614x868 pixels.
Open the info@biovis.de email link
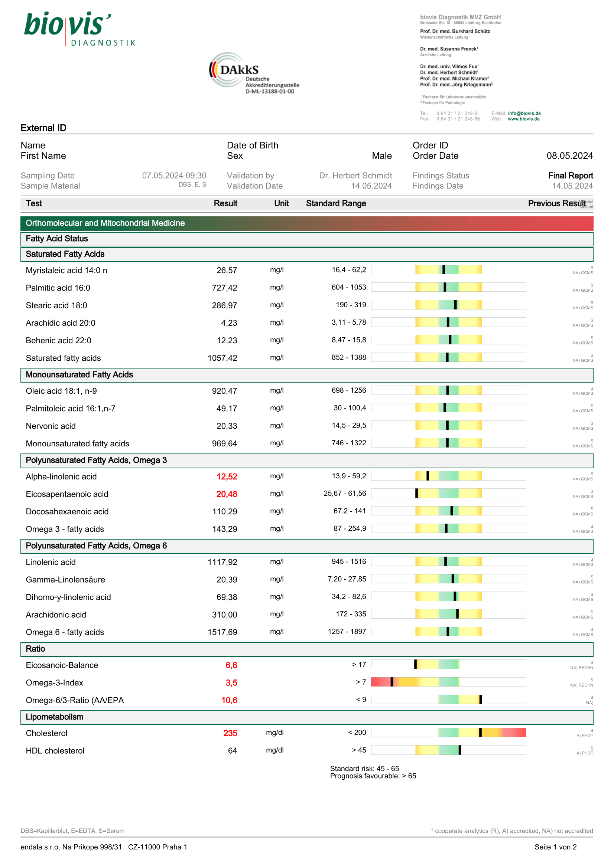tap(524, 113)
